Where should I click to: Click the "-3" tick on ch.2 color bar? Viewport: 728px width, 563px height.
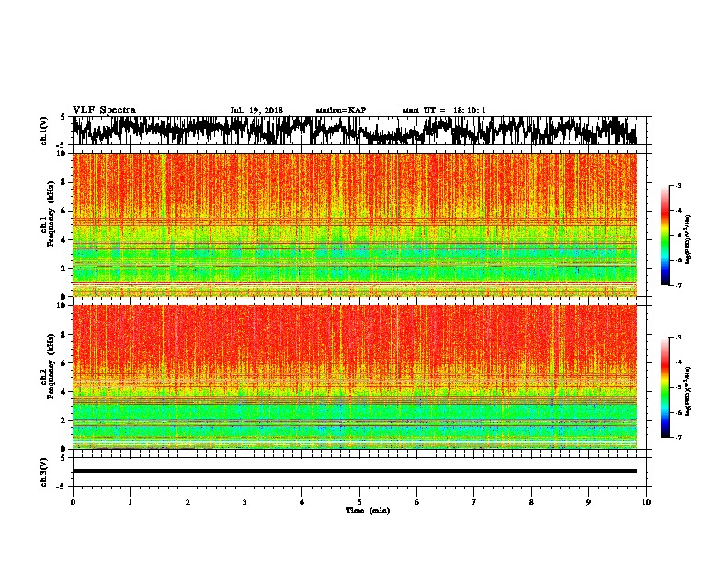click(677, 338)
